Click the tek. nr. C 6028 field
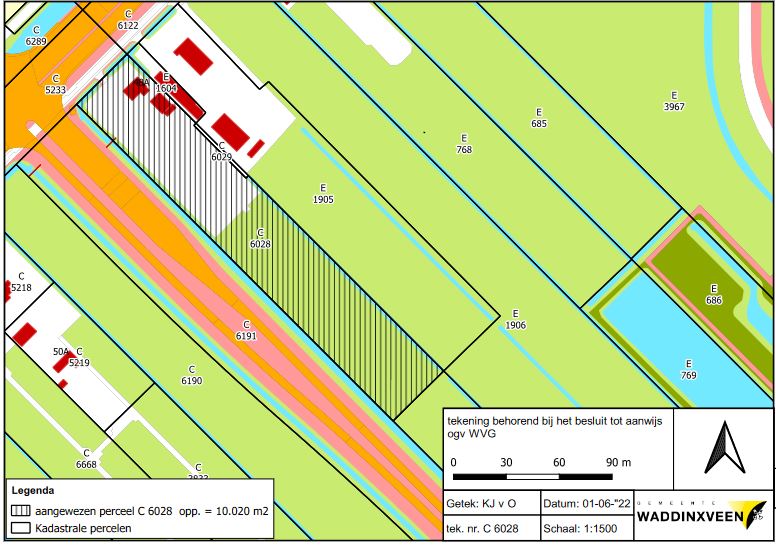The image size is (776, 545). tap(490, 527)
